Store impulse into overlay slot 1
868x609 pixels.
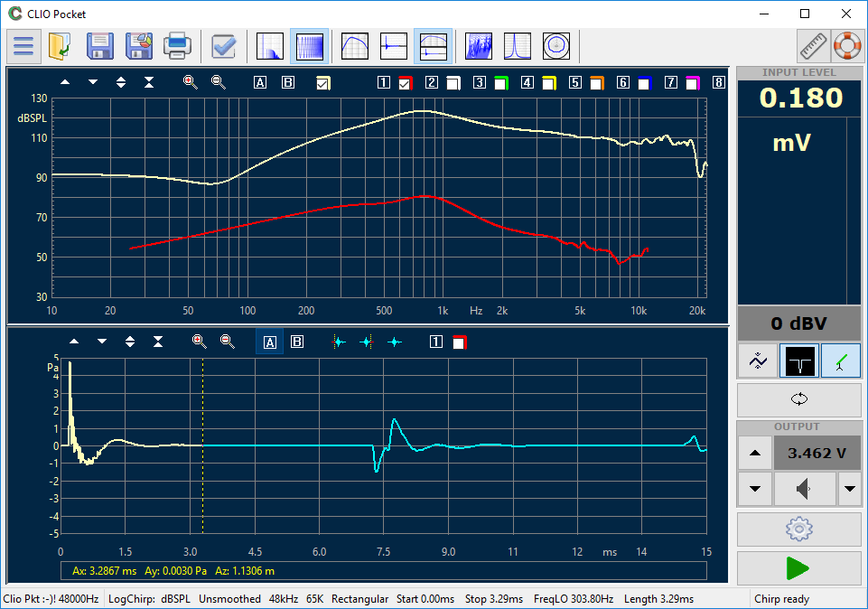click(436, 342)
